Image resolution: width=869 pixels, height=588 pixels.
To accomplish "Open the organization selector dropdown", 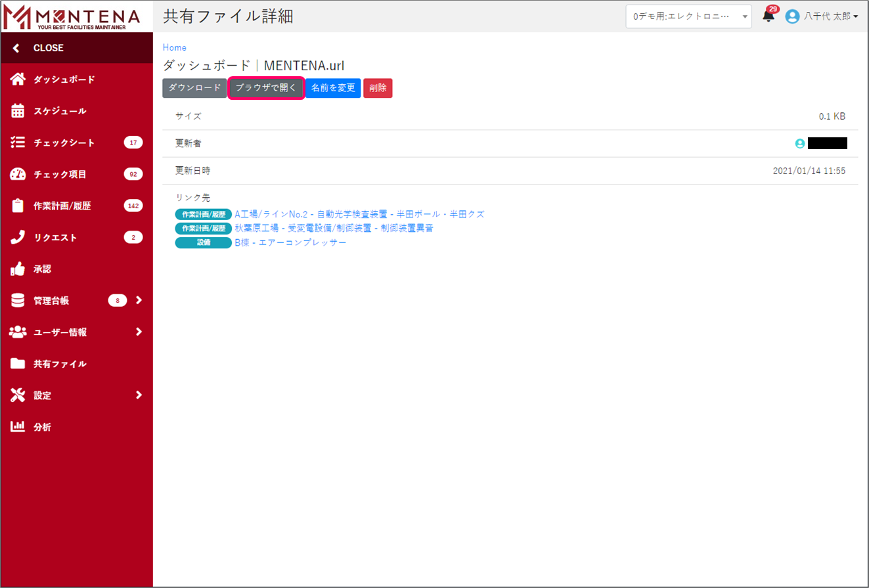I will pyautogui.click(x=688, y=16).
